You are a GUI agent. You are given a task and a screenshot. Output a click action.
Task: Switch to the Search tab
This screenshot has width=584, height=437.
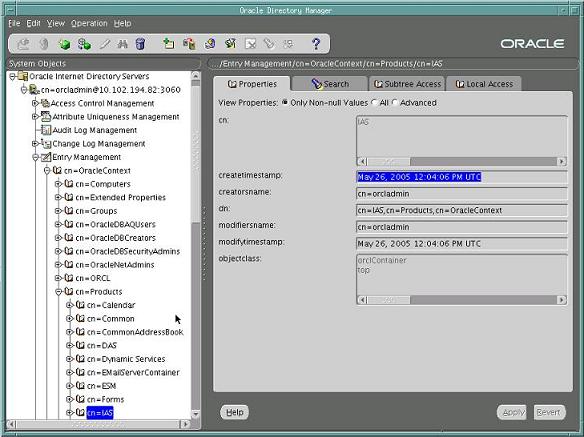330,84
